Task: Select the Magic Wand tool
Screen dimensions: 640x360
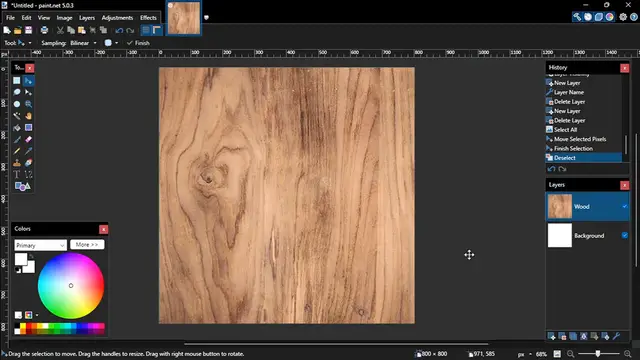Action: click(17, 116)
